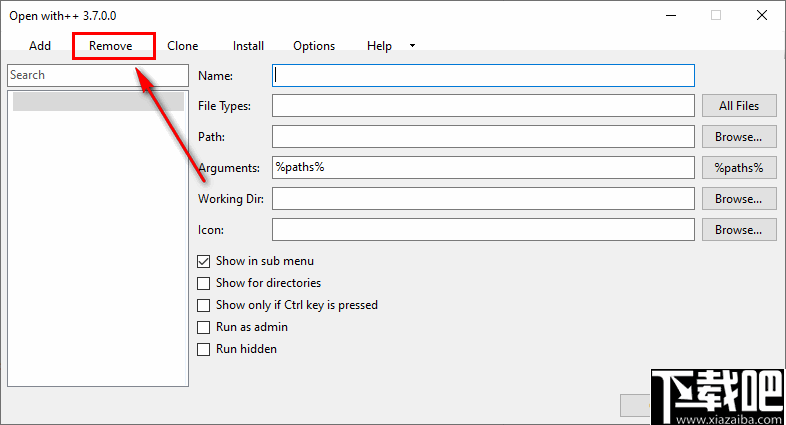Tick Show only if Ctrl key is pressed
This screenshot has width=786, height=425.
coord(204,305)
